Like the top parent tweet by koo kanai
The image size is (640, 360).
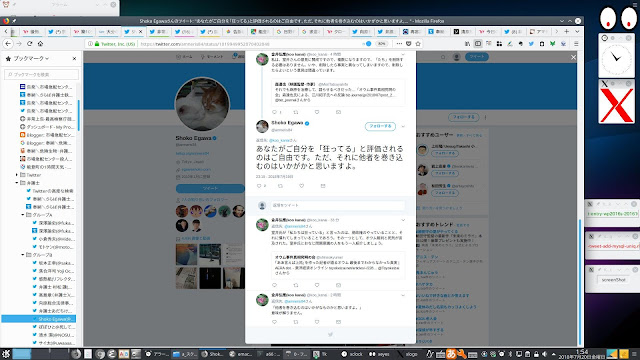[317, 112]
